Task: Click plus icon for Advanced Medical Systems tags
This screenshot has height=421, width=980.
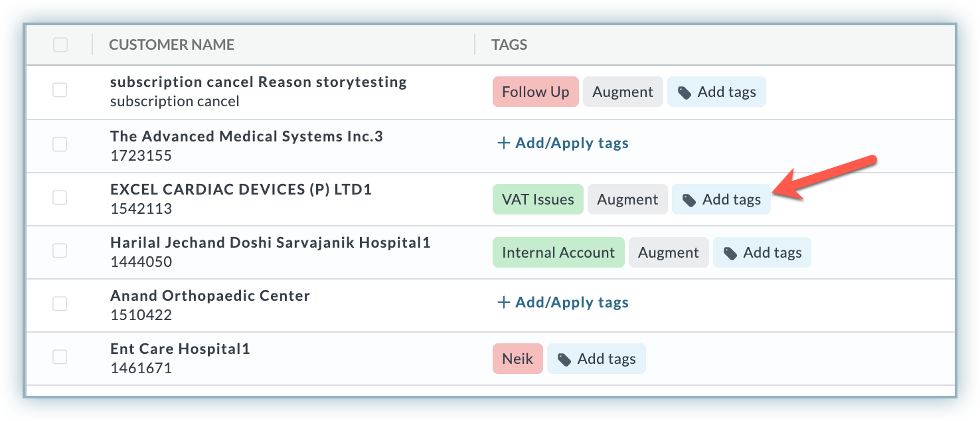Action: coord(503,143)
